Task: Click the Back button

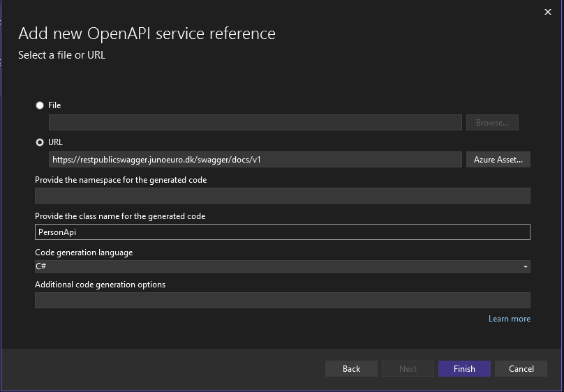Action: (351, 369)
